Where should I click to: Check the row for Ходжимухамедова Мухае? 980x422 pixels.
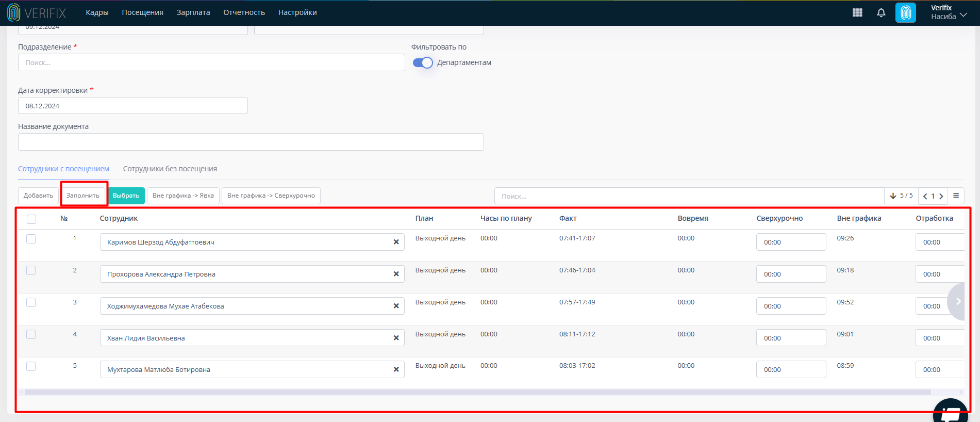(31, 302)
